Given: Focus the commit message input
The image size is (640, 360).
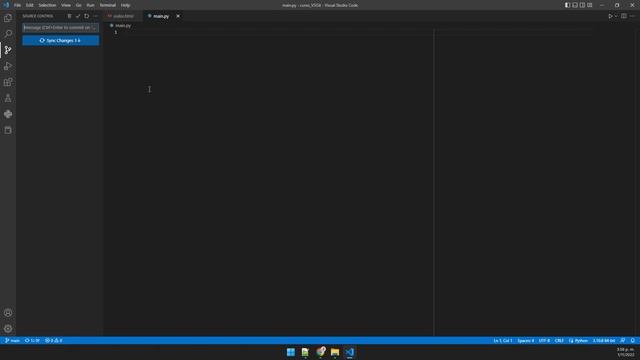Looking at the screenshot, I should coord(60,28).
